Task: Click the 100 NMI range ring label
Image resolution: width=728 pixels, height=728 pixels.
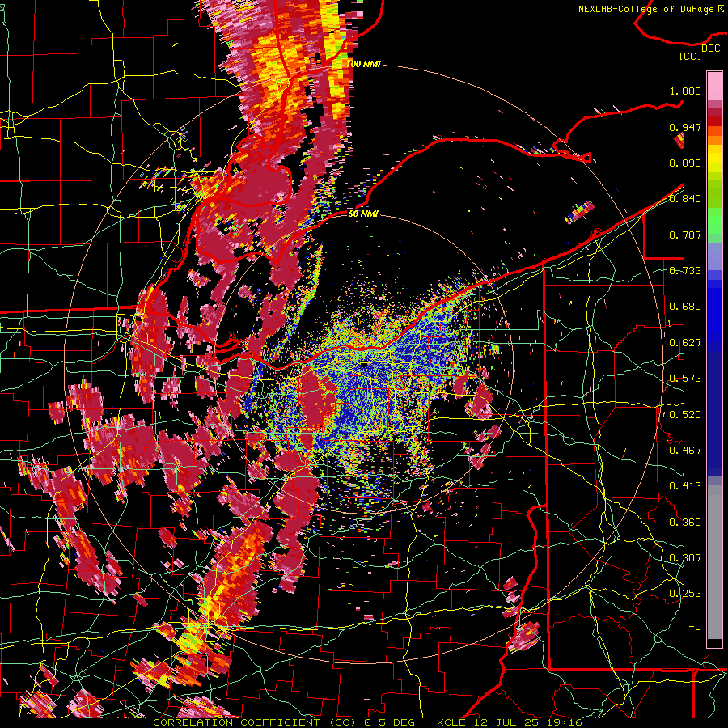Action: 363,64
